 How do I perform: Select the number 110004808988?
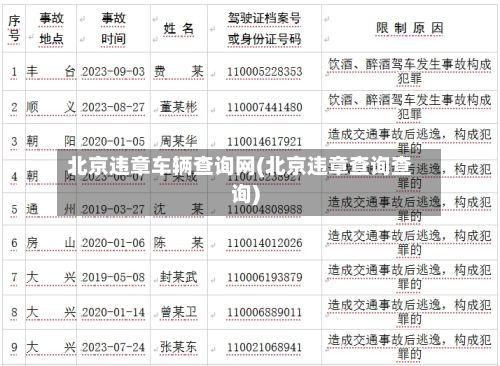coord(265,209)
